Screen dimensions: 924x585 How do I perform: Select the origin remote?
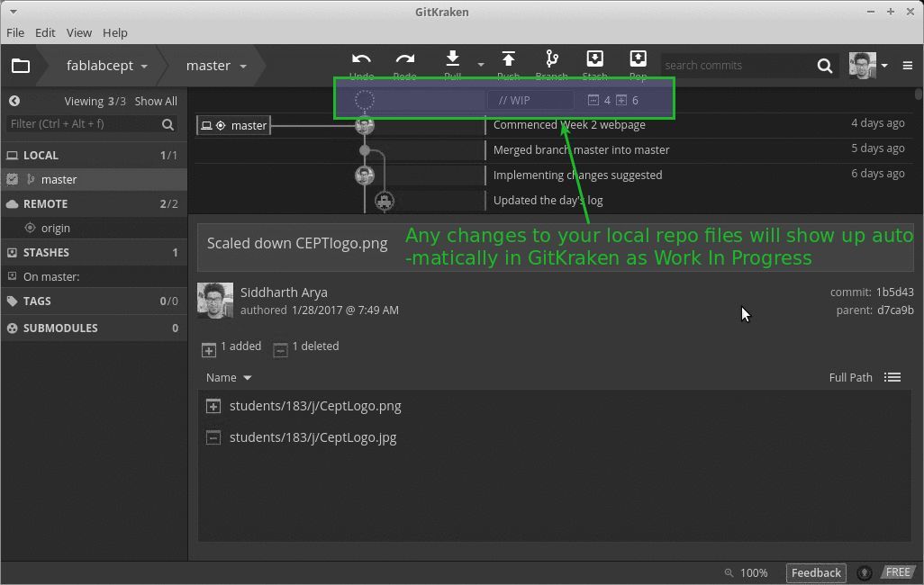click(x=94, y=228)
